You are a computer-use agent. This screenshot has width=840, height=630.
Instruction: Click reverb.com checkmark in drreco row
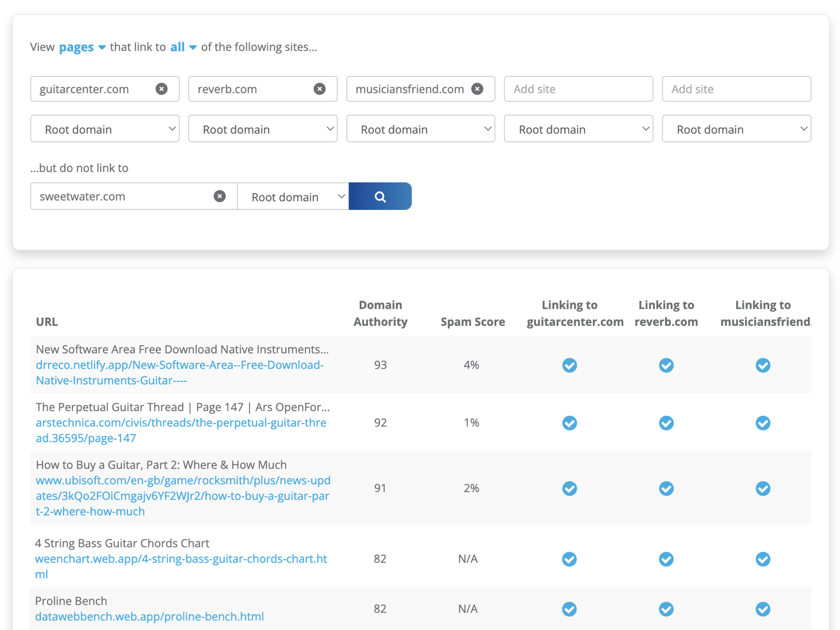666,365
